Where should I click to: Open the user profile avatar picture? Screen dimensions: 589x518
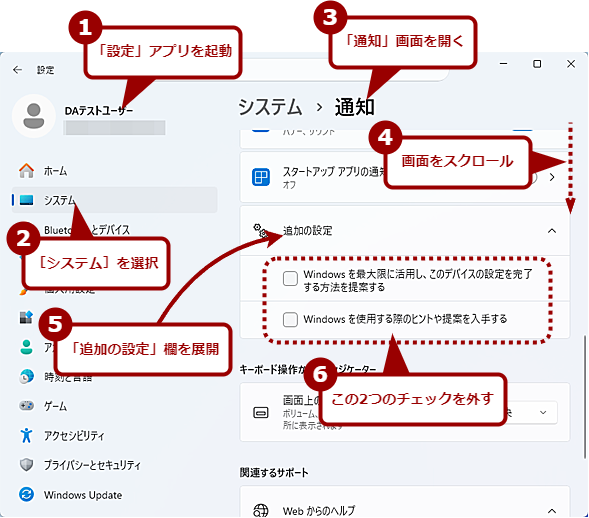34,116
